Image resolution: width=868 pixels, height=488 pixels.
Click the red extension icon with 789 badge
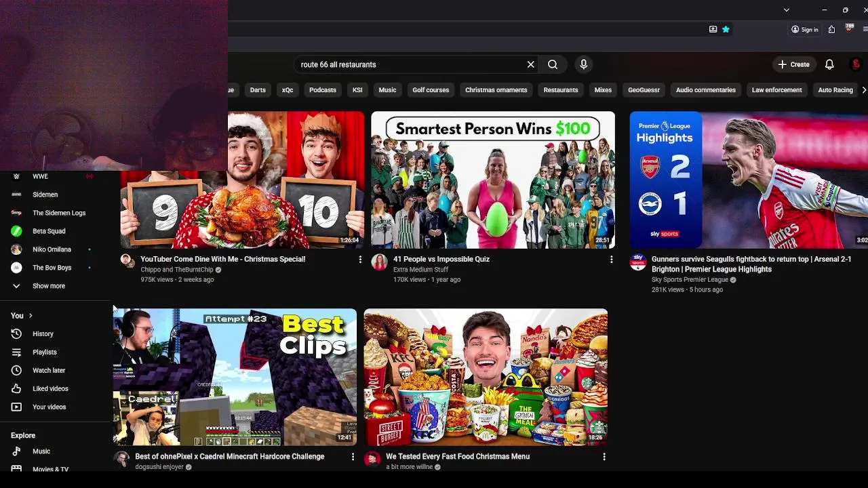pos(849,28)
